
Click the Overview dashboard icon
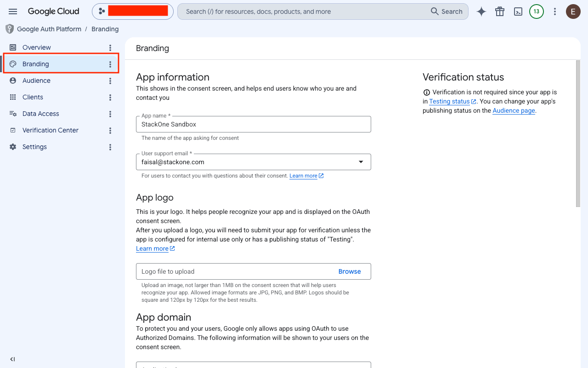coord(13,47)
